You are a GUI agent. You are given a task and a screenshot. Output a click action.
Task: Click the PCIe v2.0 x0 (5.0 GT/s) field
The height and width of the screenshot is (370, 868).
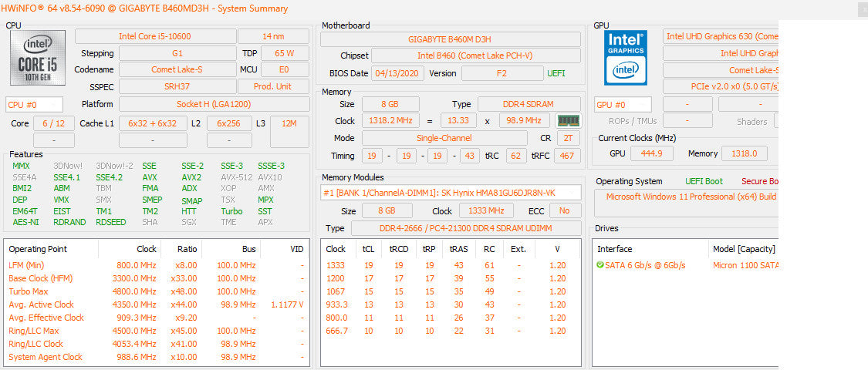click(721, 87)
